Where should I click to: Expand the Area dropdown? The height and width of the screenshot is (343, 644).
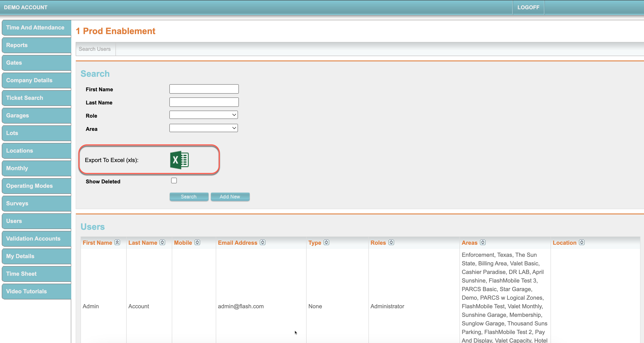pos(203,128)
